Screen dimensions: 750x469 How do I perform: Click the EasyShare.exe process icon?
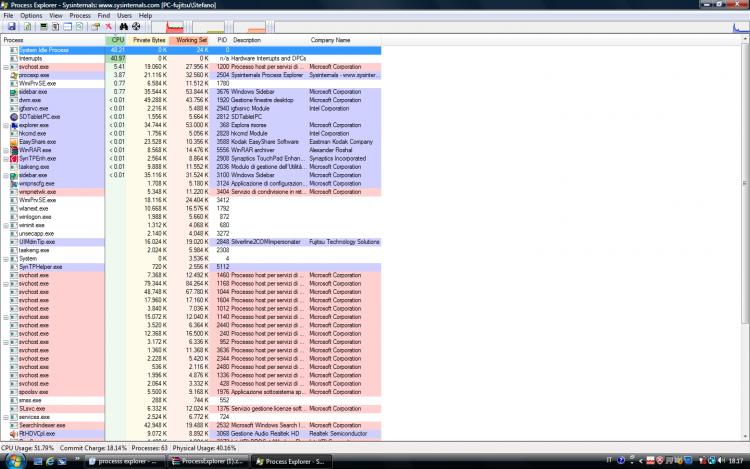(x=14, y=142)
